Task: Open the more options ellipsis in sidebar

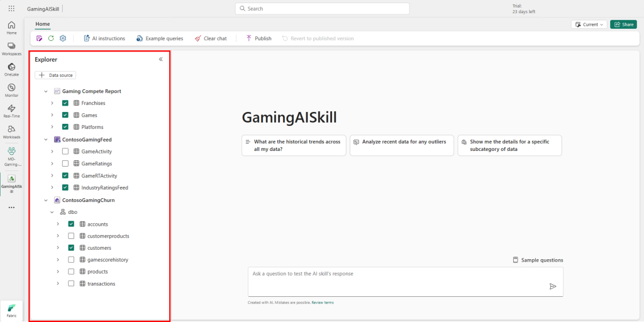Action: (x=11, y=208)
